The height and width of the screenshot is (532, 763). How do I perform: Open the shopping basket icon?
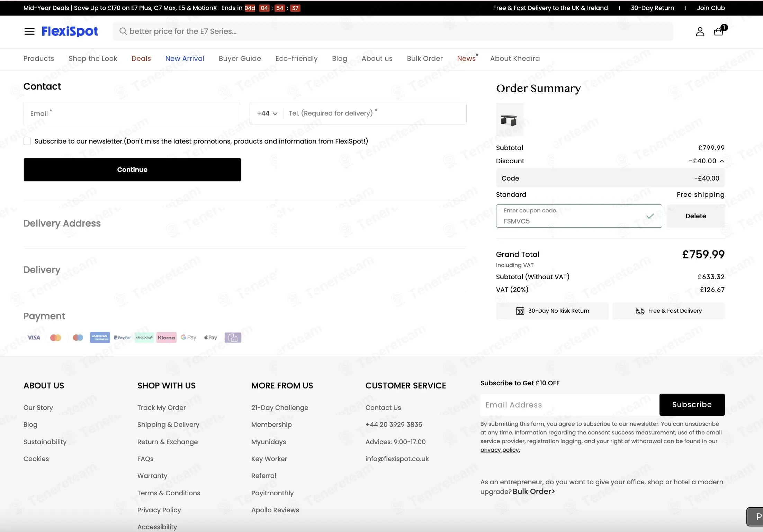pyautogui.click(x=719, y=31)
